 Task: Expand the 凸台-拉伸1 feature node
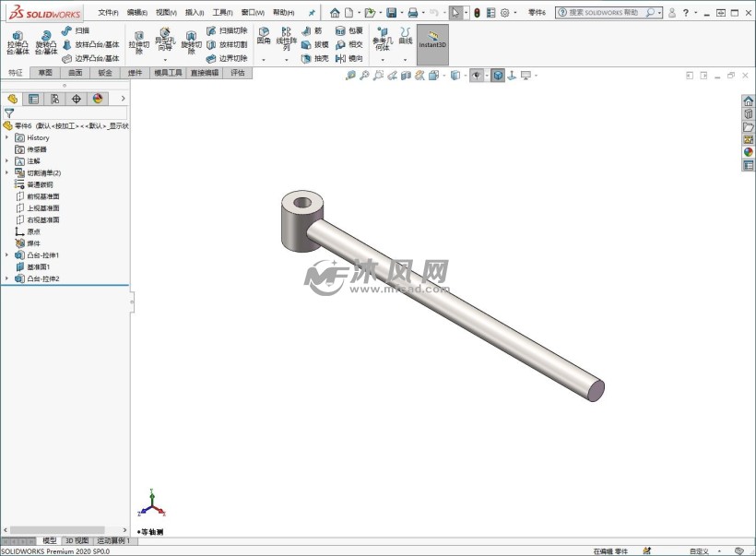[7, 254]
